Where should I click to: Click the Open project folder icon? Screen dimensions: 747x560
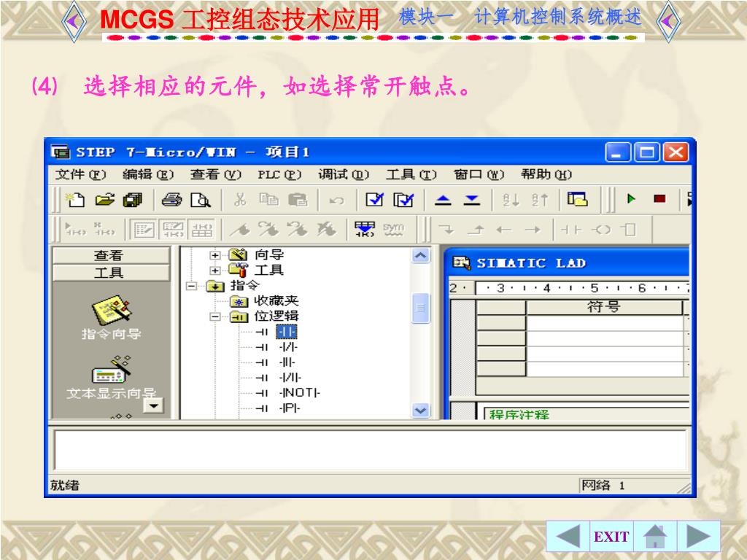tap(104, 200)
